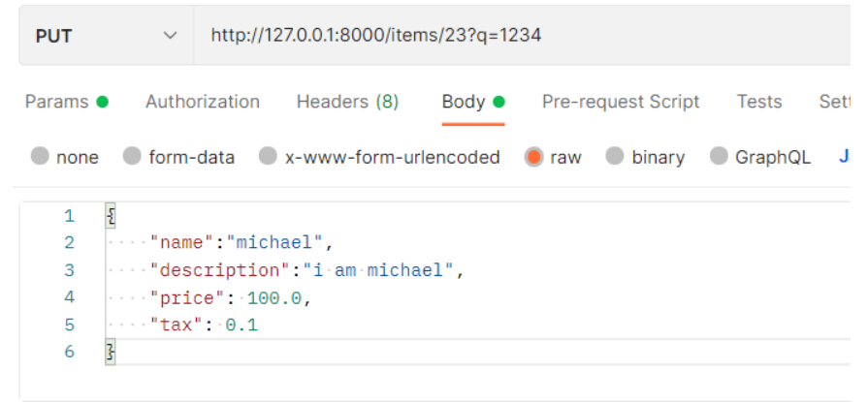The image size is (868, 402).
Task: Click the closing brace on line 6
Action: [111, 353]
